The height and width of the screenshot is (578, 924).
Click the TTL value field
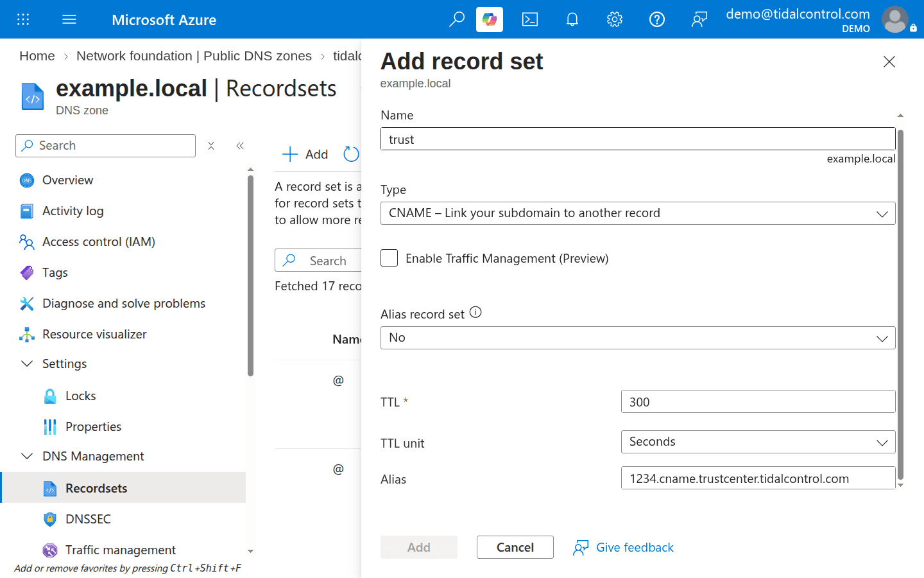pyautogui.click(x=758, y=401)
